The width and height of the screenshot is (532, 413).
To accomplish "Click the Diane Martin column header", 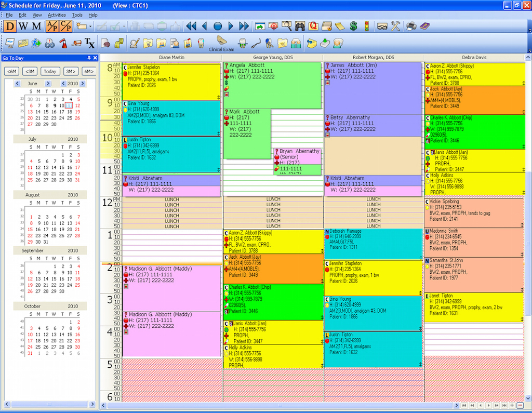I will [x=171, y=57].
